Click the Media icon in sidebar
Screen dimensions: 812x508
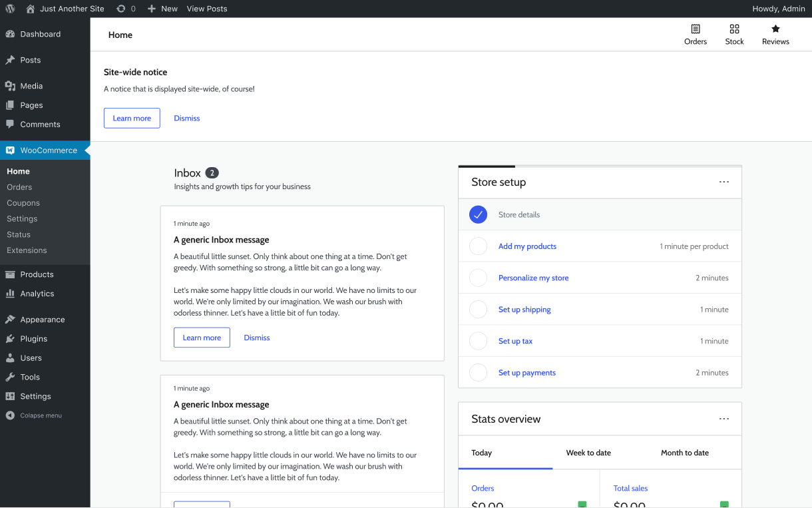coord(10,86)
